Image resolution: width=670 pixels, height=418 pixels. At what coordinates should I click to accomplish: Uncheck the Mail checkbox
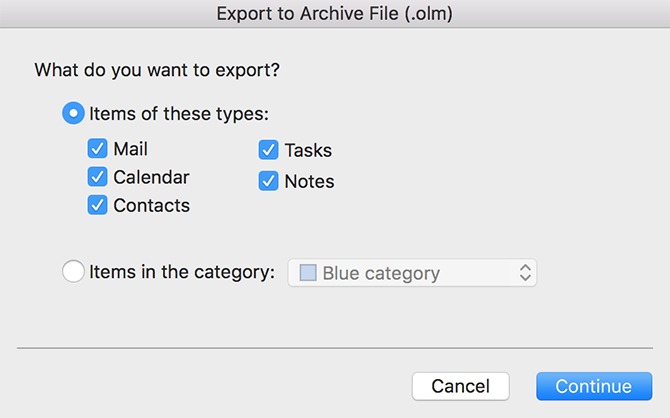[x=97, y=148]
